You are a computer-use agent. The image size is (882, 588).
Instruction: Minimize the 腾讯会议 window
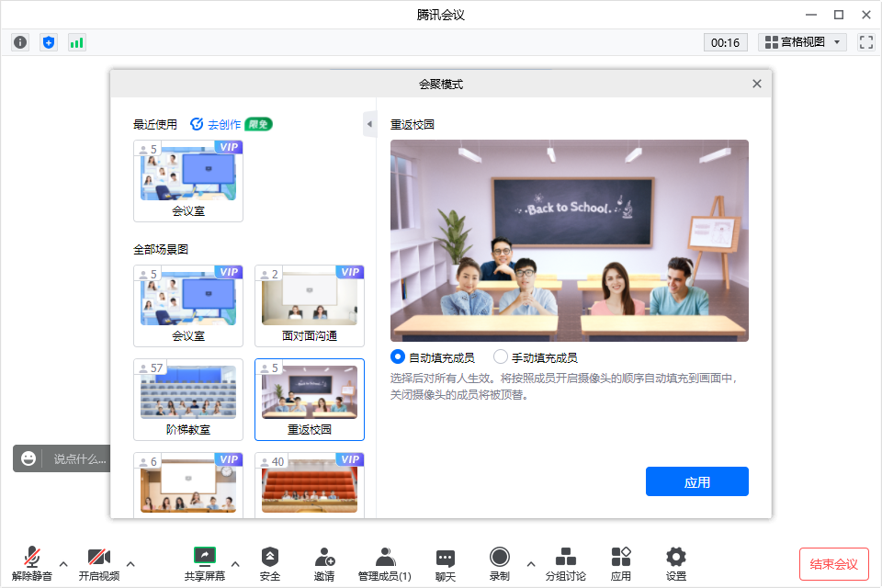pos(810,15)
